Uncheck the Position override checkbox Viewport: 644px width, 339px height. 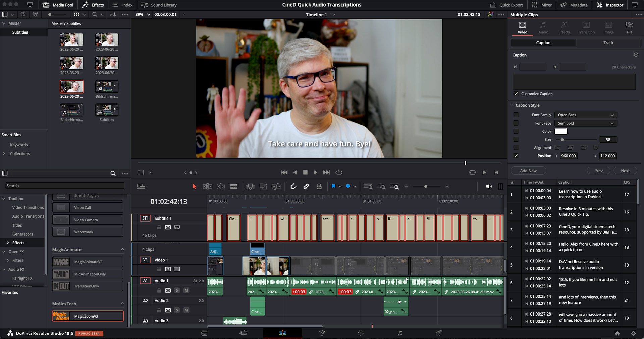point(516,156)
